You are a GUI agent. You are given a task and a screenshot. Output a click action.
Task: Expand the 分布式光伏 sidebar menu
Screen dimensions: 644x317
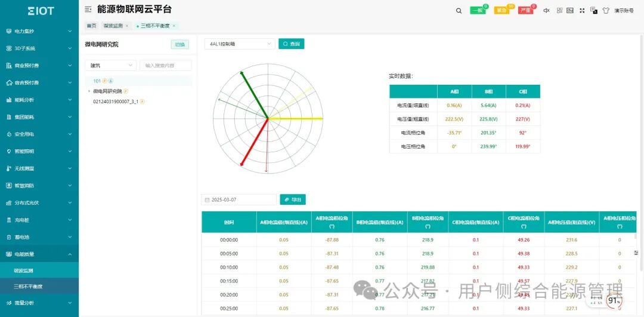(x=39, y=203)
